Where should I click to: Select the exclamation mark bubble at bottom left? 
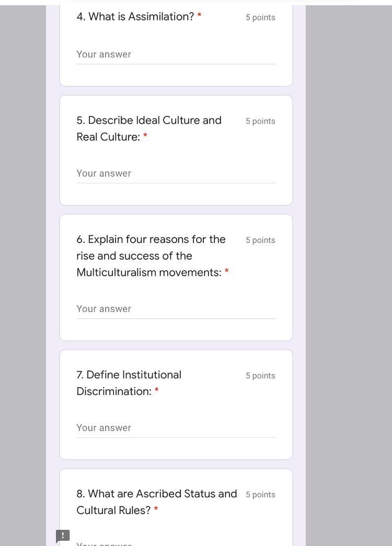tap(62, 536)
